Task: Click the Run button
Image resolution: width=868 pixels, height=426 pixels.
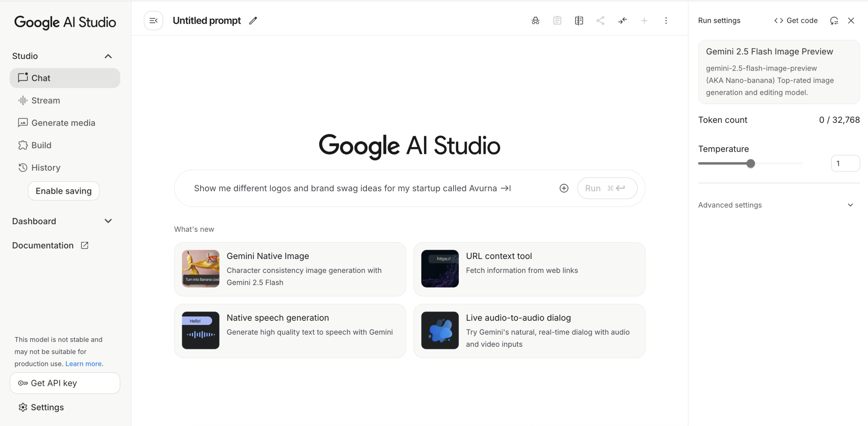Action: [x=607, y=188]
